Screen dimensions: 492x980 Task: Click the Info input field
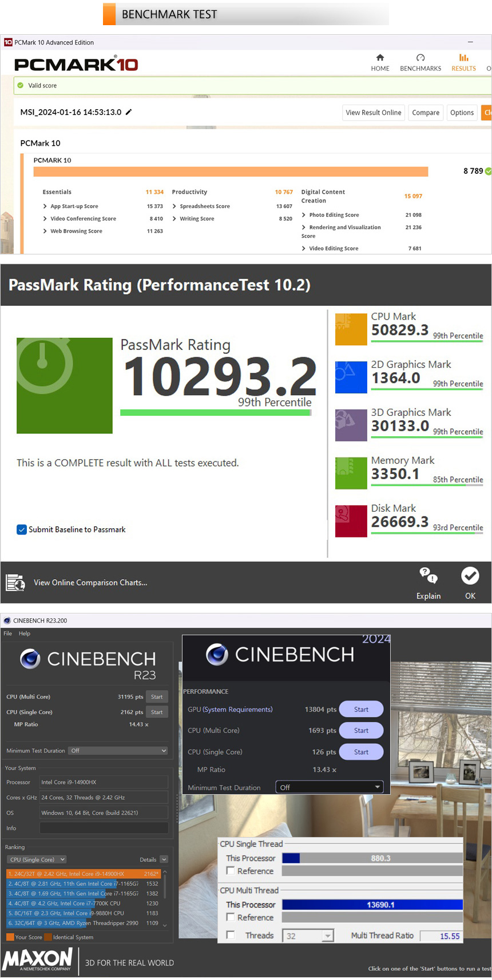point(104,828)
